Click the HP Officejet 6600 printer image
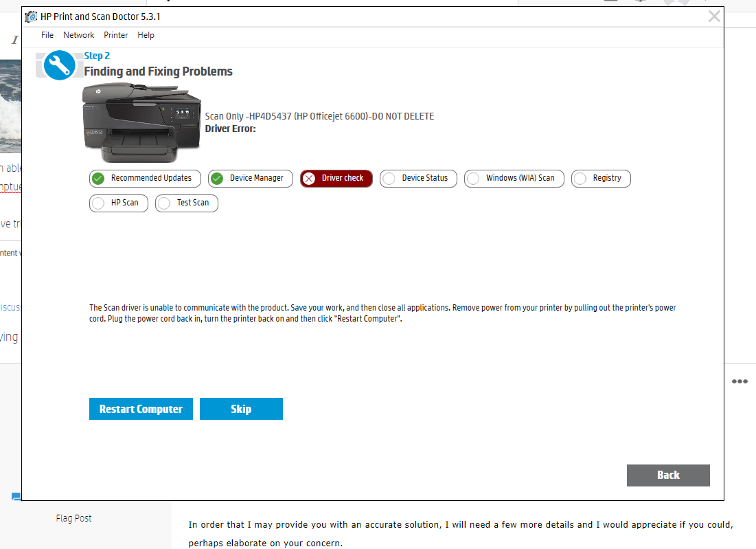This screenshot has height=549, width=756. click(141, 122)
